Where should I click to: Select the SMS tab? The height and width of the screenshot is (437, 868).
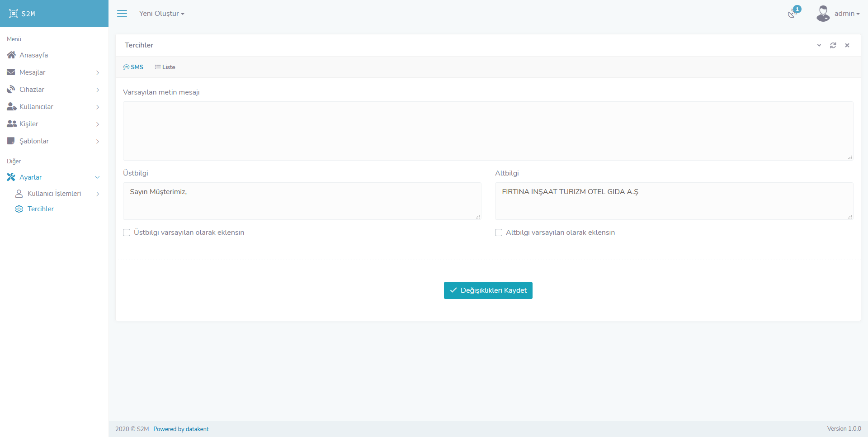pyautogui.click(x=133, y=67)
